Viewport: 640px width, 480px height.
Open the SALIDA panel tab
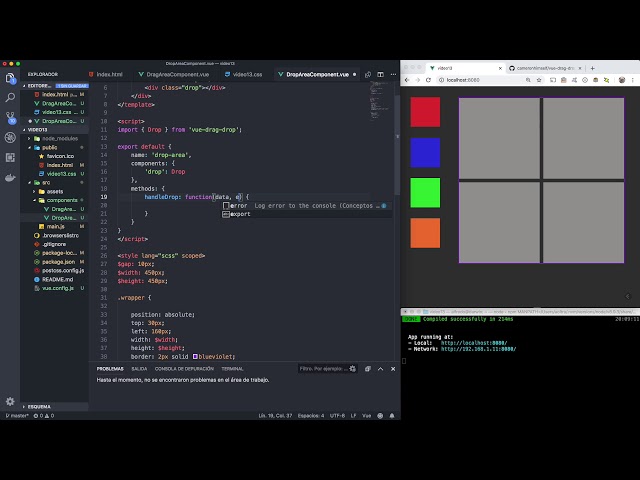tap(139, 369)
